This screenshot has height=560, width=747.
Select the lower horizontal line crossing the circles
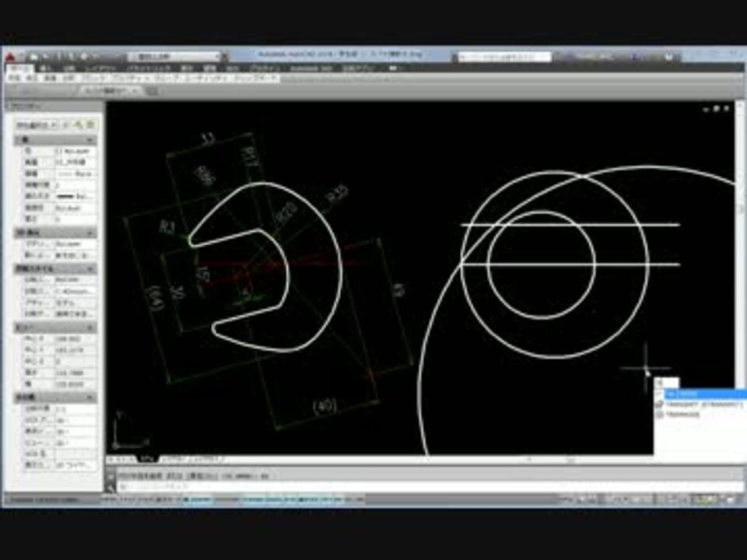click(x=570, y=264)
